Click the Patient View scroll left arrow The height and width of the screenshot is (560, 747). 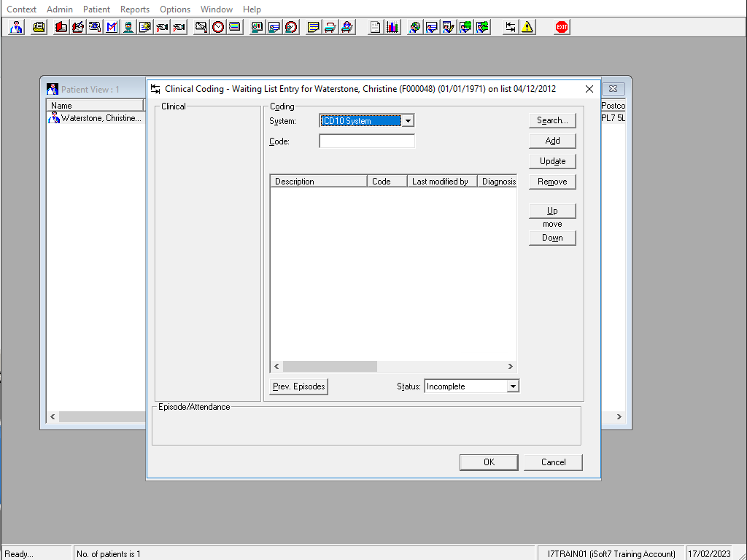pyautogui.click(x=53, y=416)
